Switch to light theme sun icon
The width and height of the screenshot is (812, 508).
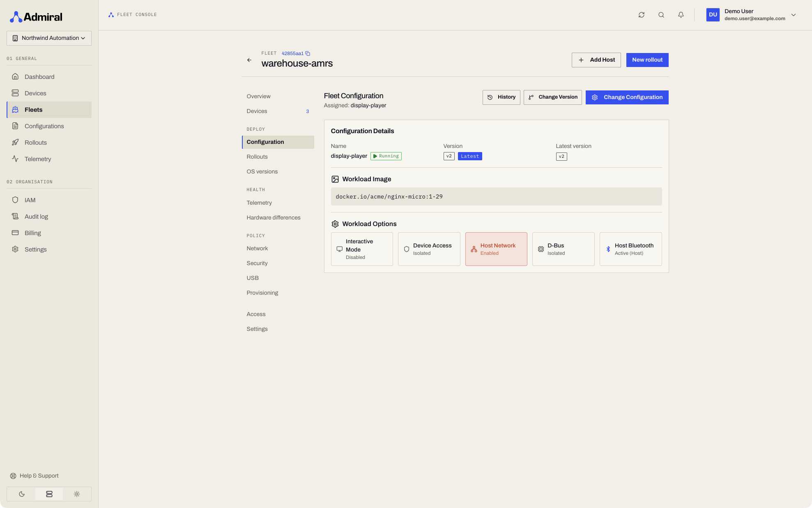pyautogui.click(x=77, y=494)
